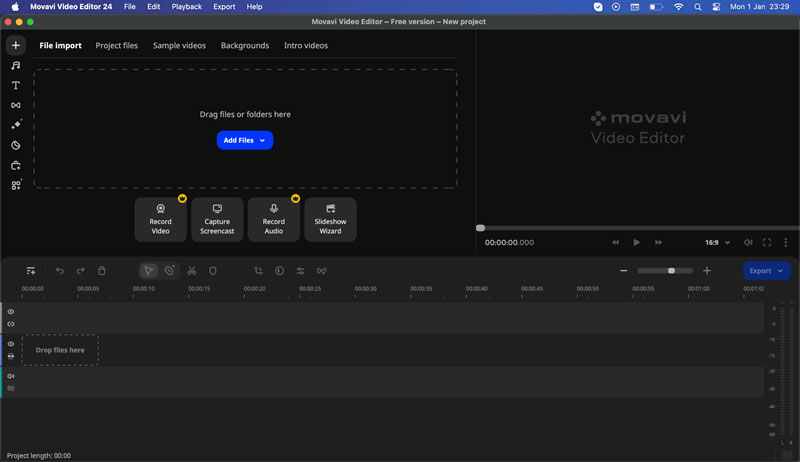Viewport: 800px width, 462px height.
Task: Click the Crop and rotate icon
Action: tap(258, 271)
